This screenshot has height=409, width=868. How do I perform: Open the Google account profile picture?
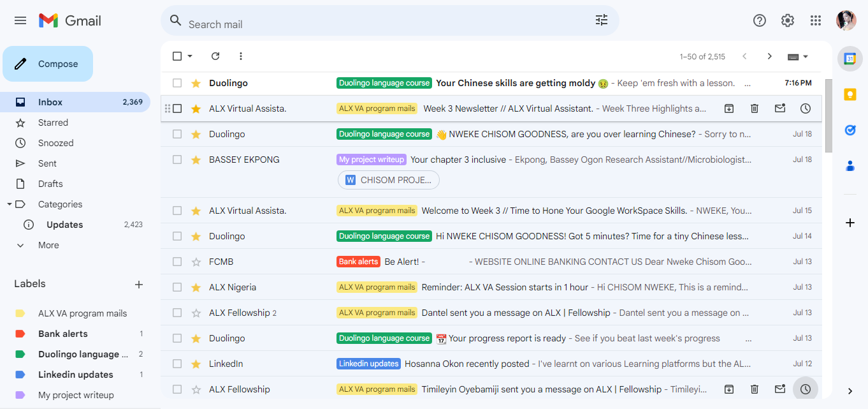click(x=846, y=20)
